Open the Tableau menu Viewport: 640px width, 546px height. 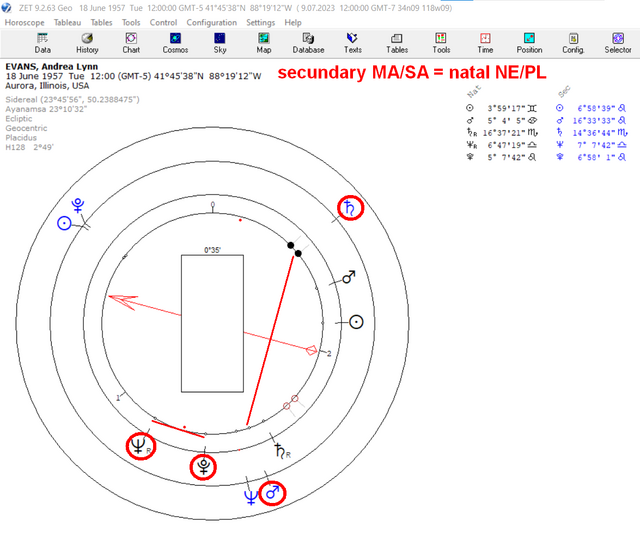point(67,22)
